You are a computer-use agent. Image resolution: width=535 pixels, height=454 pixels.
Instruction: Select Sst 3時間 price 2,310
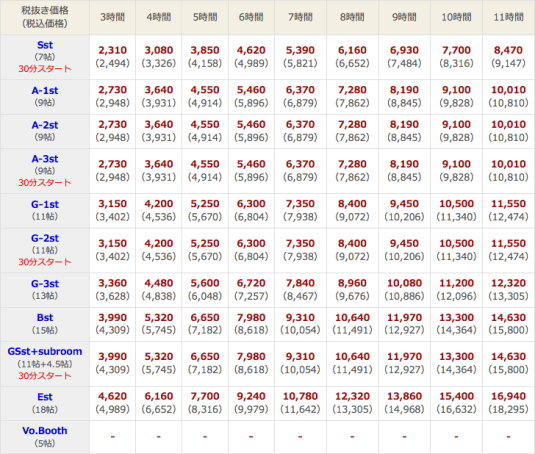(113, 50)
